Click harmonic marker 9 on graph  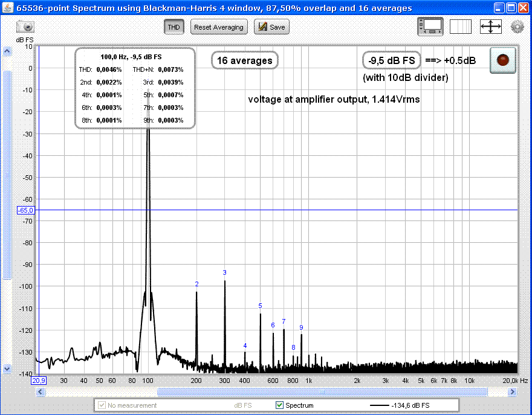[301, 327]
